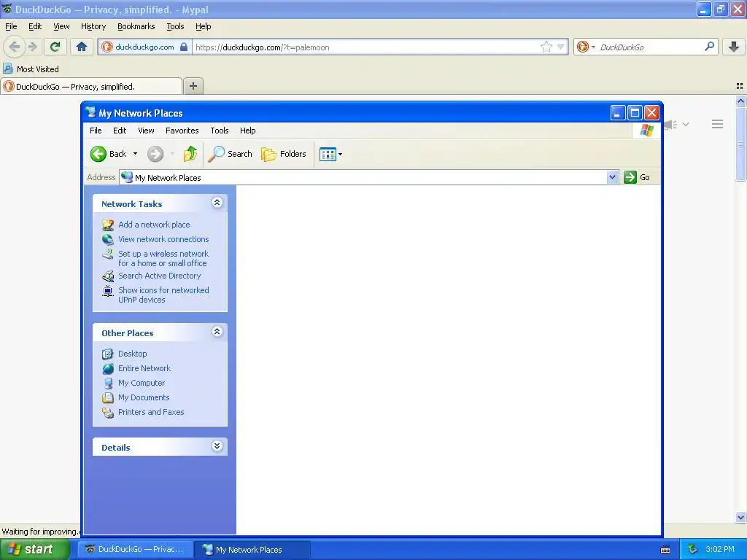
Task: Click DuckDuckGo search input field
Action: pos(650,47)
